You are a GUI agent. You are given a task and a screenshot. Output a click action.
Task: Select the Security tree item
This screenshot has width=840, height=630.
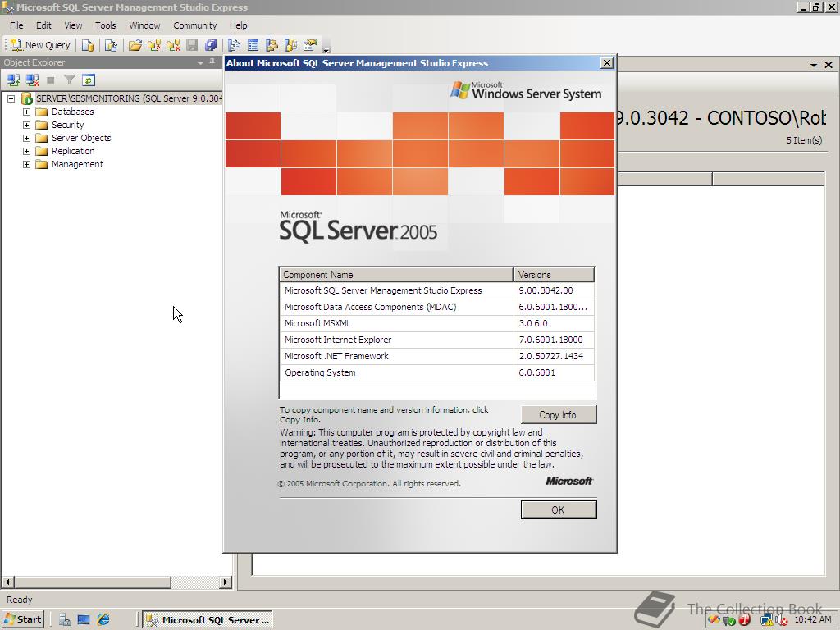coord(67,125)
